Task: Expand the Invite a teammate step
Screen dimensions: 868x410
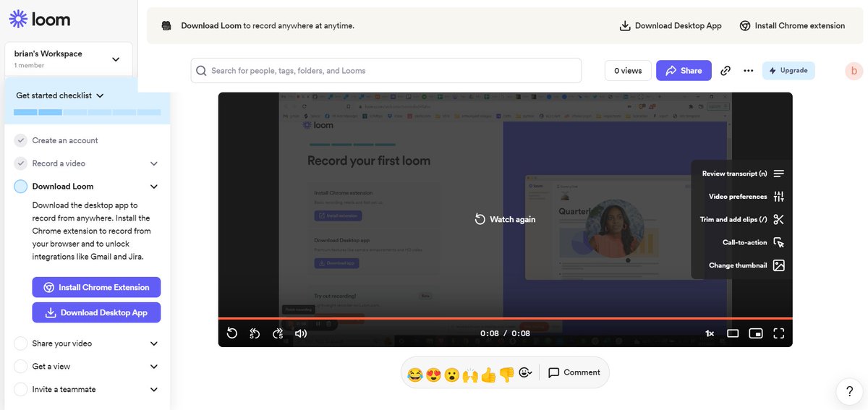Action: (x=153, y=389)
